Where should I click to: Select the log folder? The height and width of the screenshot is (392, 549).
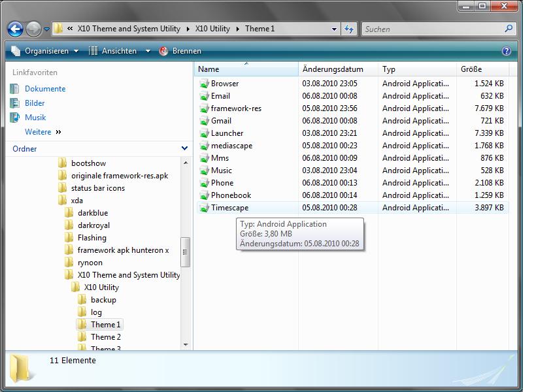coord(96,312)
